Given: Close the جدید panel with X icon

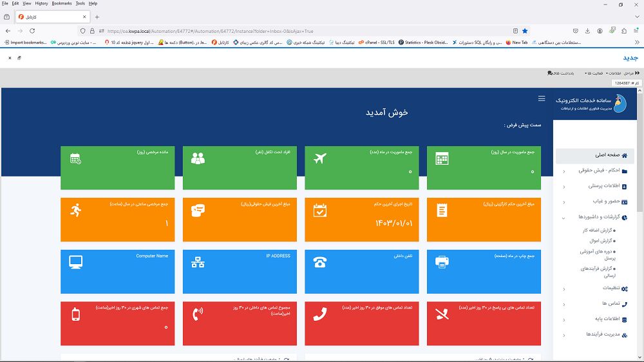Looking at the screenshot, I should 10,58.
